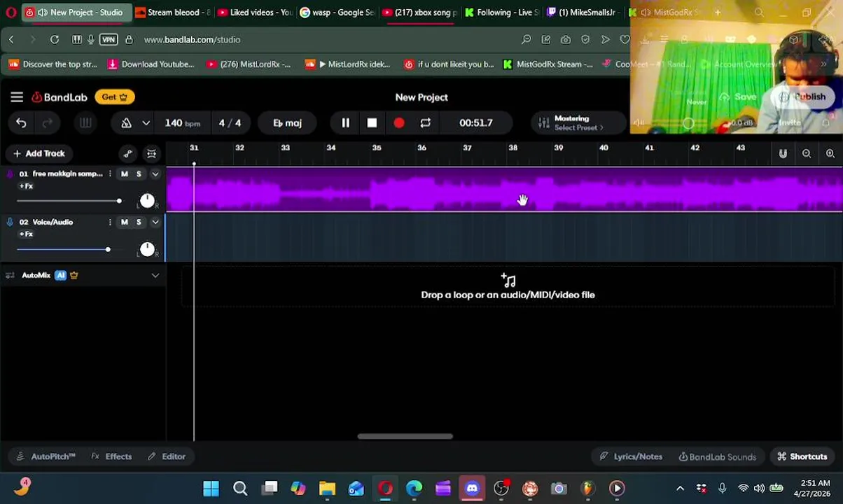Screen dimensions: 843x504
Task: Toggle cycle loop mode
Action: (x=425, y=123)
